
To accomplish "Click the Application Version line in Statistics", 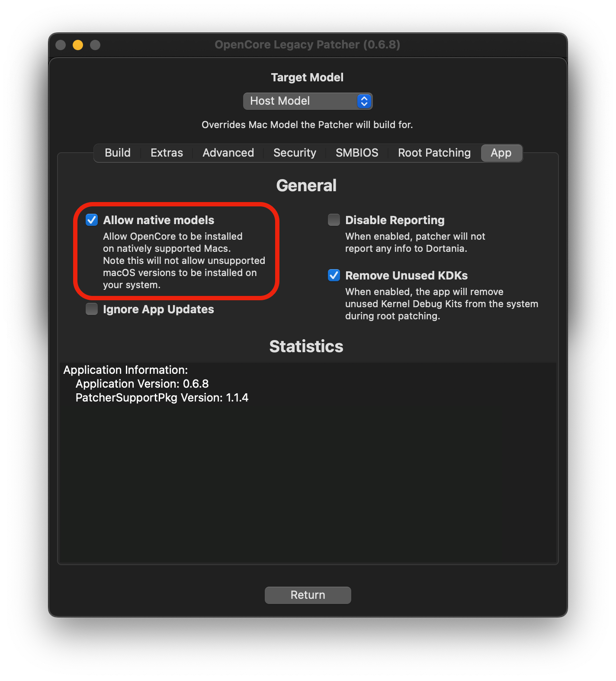I will (142, 384).
